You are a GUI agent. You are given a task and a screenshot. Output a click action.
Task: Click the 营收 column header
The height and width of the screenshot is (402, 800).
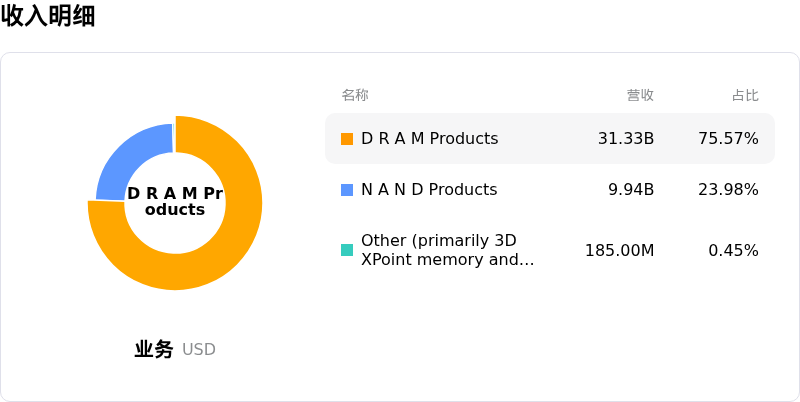(x=640, y=95)
